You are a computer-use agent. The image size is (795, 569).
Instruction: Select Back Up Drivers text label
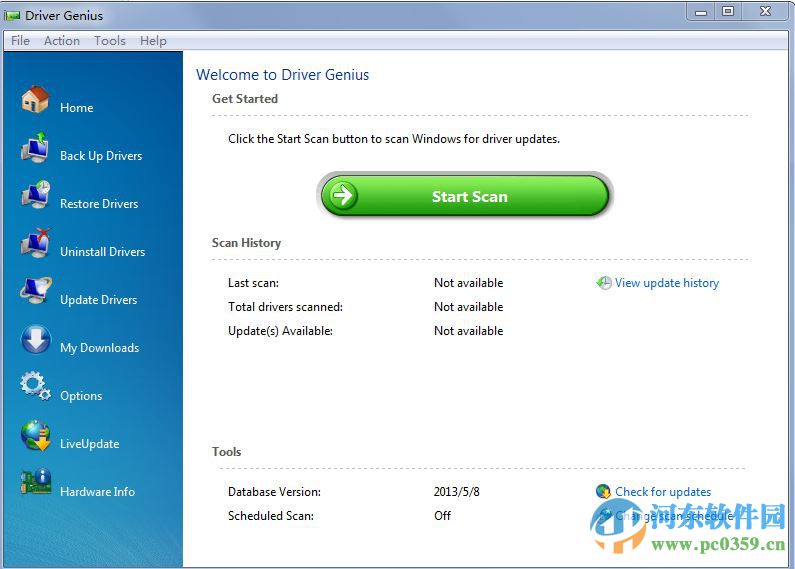coord(101,156)
